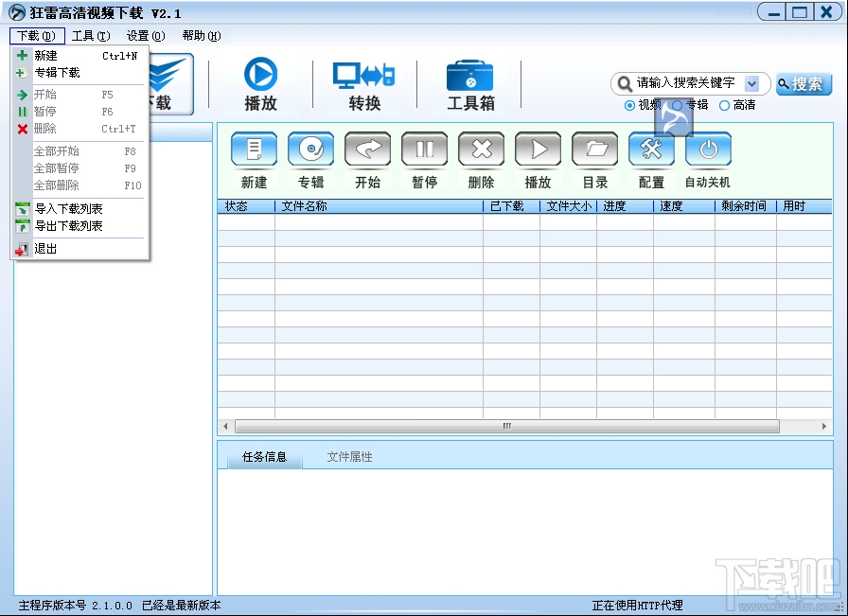Click the 删除 delete toolbar icon
This screenshot has height=616, width=848.
(x=482, y=149)
